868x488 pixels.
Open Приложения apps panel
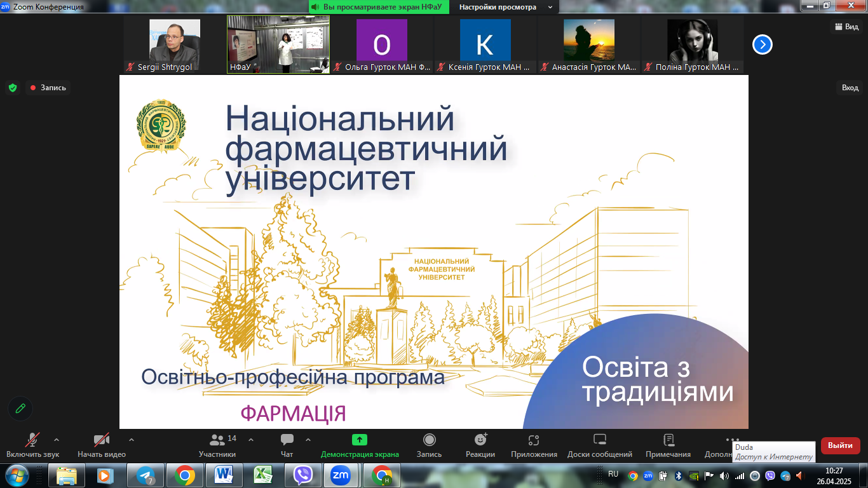tap(534, 445)
